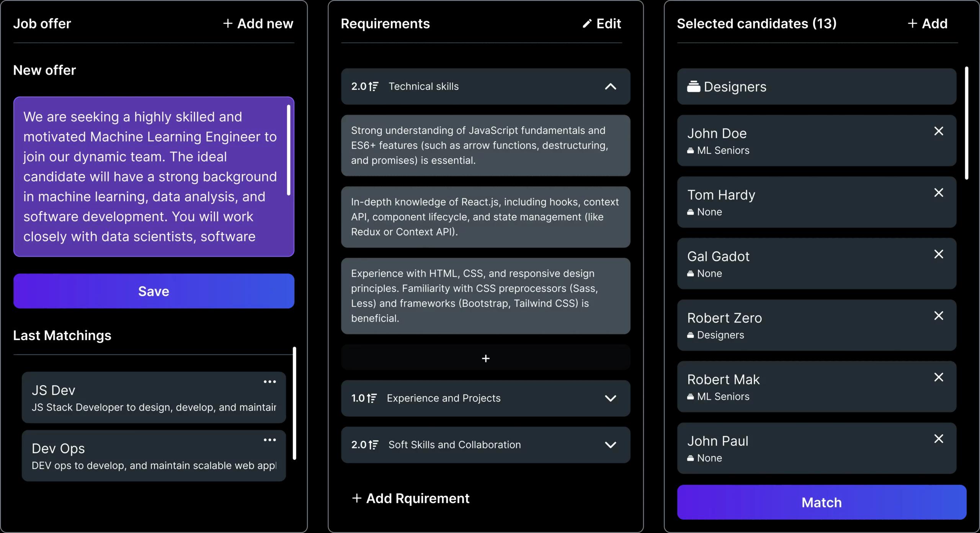980x533 pixels.
Task: Collapse the Technical skills section
Action: 610,86
